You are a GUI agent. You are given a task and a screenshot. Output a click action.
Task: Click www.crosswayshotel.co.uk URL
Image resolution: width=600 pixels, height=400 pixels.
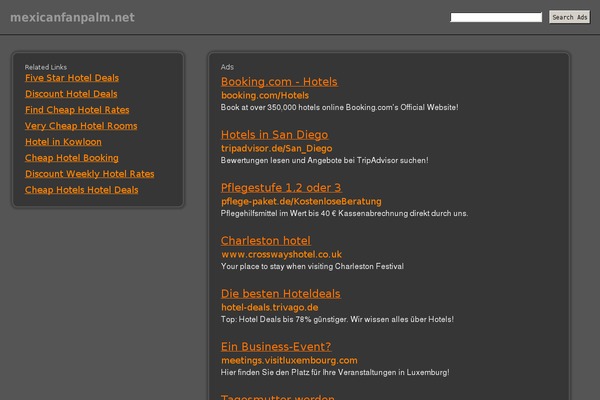click(282, 254)
